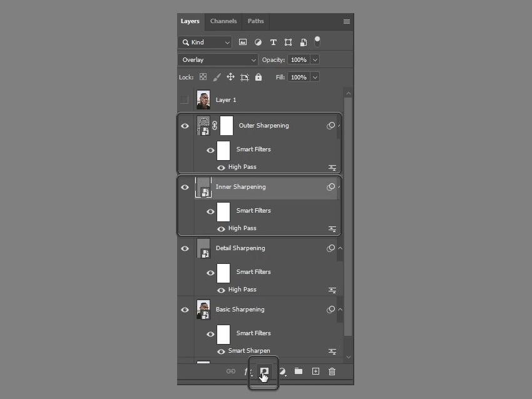Screen dimensions: 532x399
Task: Filter for pixel layers icon
Action: coord(243,43)
